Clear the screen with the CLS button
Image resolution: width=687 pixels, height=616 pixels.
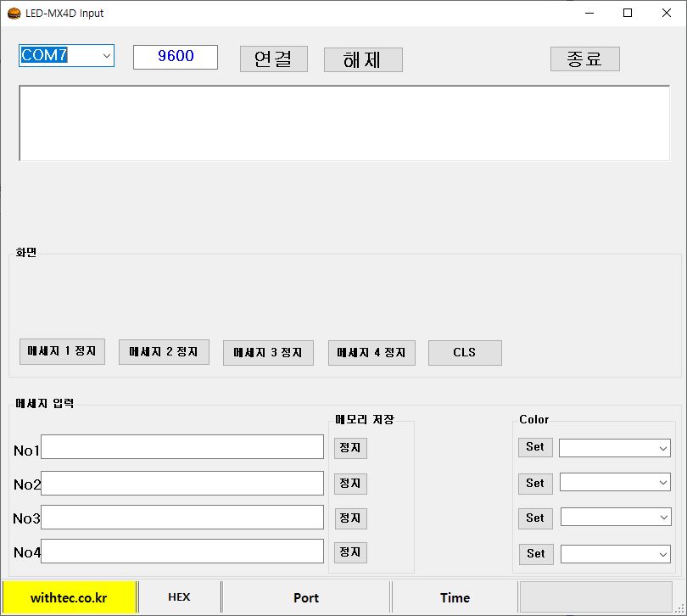pyautogui.click(x=465, y=353)
